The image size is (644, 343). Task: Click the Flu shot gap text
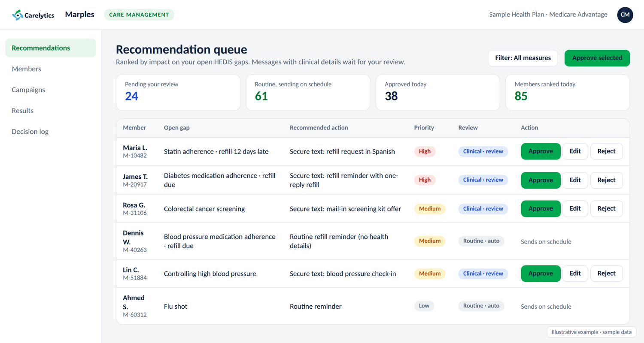[176, 307]
